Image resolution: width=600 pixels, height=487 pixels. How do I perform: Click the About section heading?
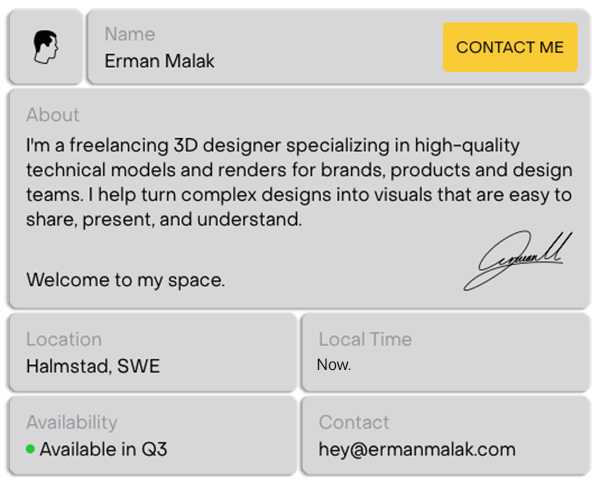pos(52,115)
